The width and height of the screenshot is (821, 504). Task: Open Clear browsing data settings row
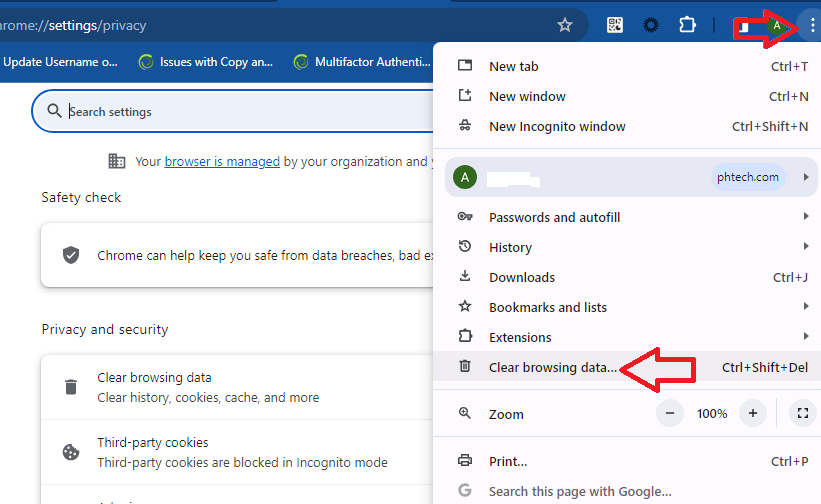click(237, 387)
